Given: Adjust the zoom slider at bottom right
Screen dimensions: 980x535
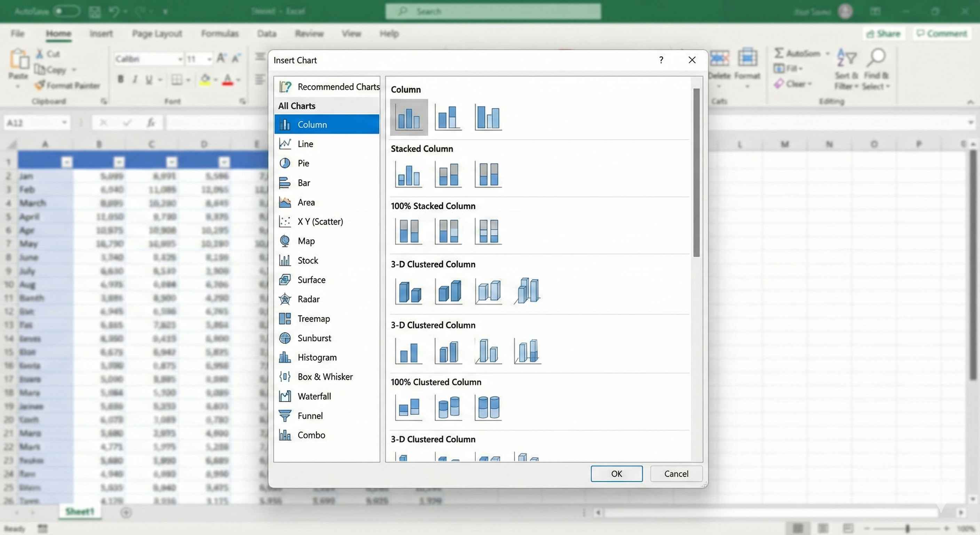Looking at the screenshot, I should 908,528.
